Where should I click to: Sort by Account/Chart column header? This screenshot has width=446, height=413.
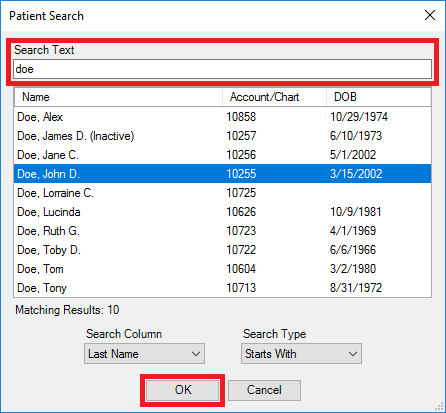[x=274, y=97]
